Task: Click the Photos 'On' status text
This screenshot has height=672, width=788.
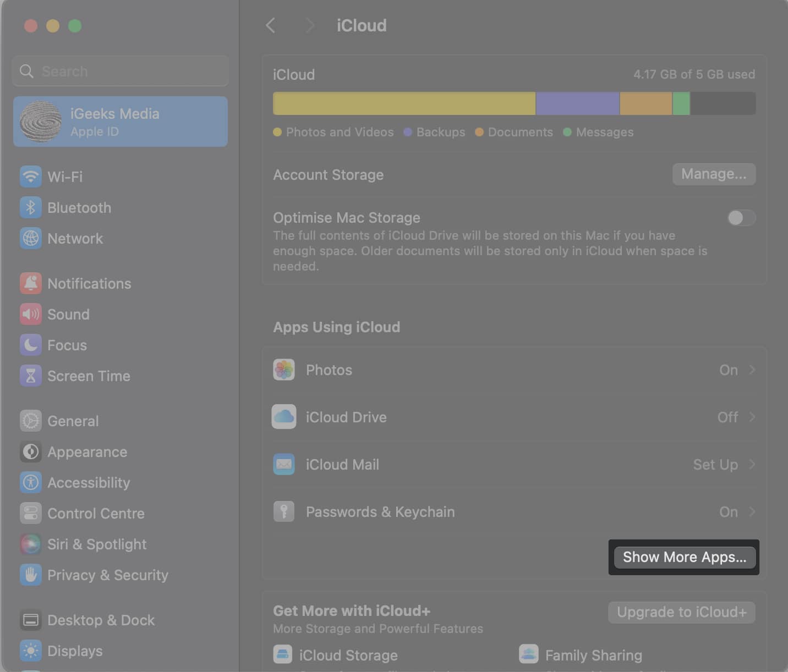Action: (x=729, y=370)
